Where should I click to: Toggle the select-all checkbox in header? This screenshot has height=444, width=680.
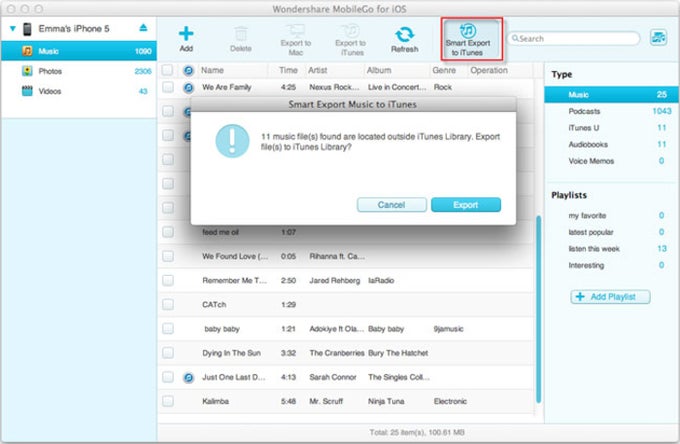coord(167,70)
